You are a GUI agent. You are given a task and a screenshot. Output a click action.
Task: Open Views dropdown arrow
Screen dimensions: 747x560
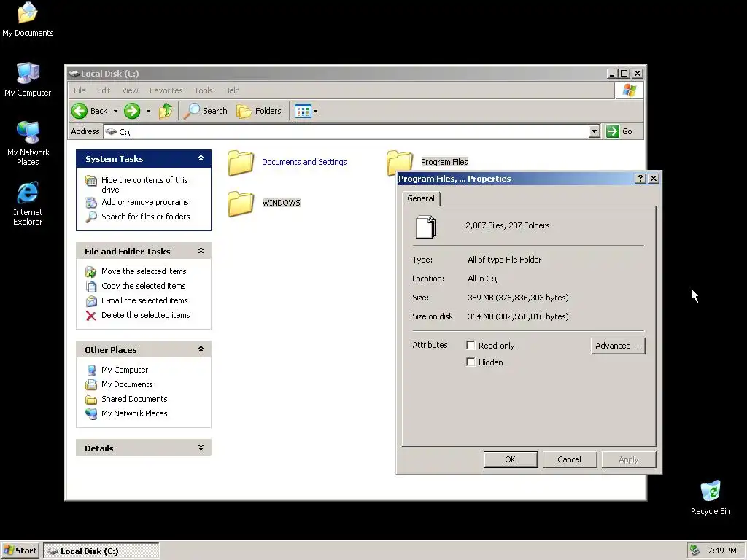(315, 112)
